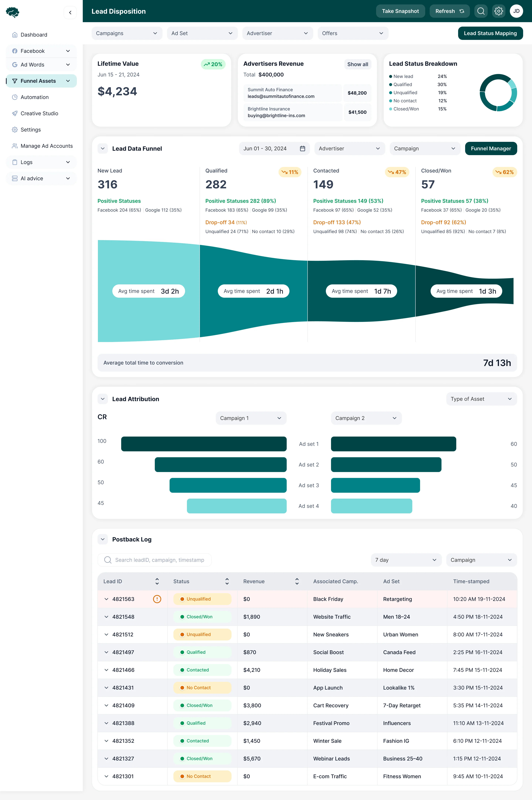Open the 7 day range dropdown
The image size is (532, 800).
406,560
